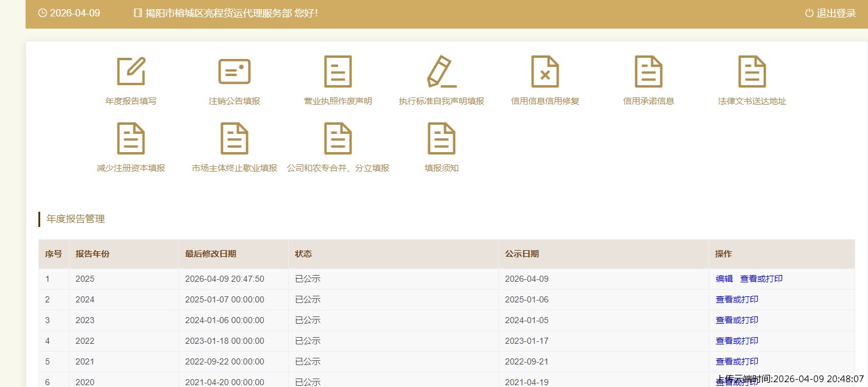Click the 减少注册资本填报 icon
Viewport: 868px width, 387px height.
coord(131,139)
